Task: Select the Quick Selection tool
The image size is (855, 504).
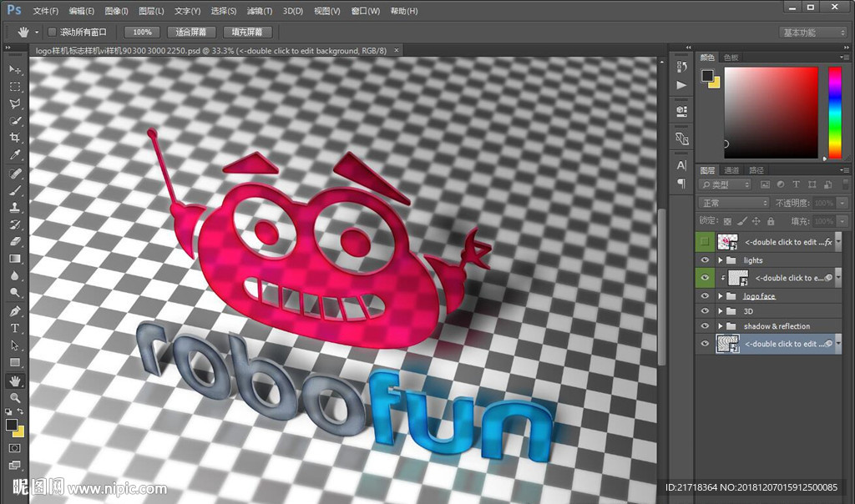Action: point(15,120)
